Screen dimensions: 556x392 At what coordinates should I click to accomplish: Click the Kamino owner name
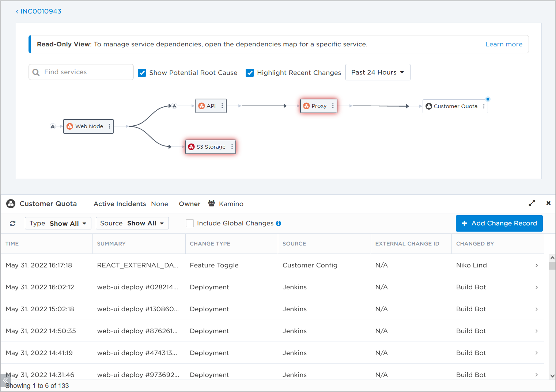pyautogui.click(x=231, y=204)
